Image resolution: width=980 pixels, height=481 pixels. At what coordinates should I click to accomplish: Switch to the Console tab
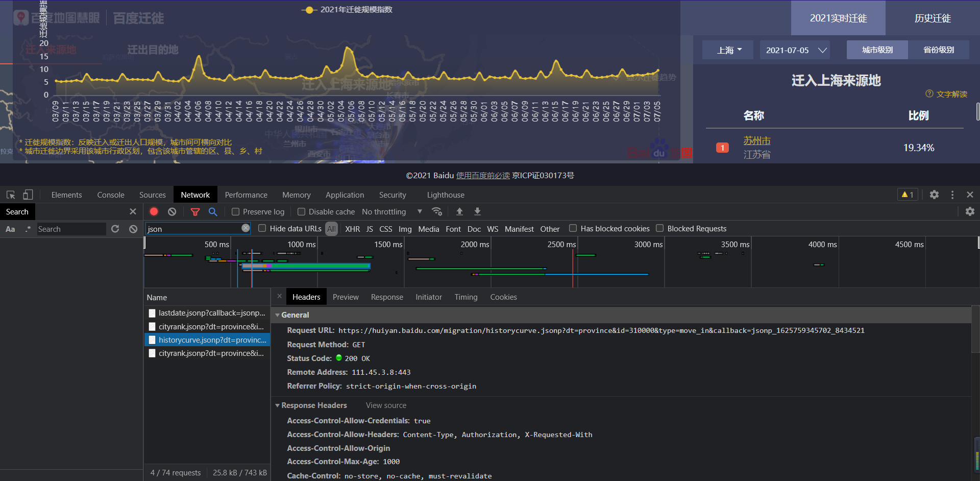[111, 195]
